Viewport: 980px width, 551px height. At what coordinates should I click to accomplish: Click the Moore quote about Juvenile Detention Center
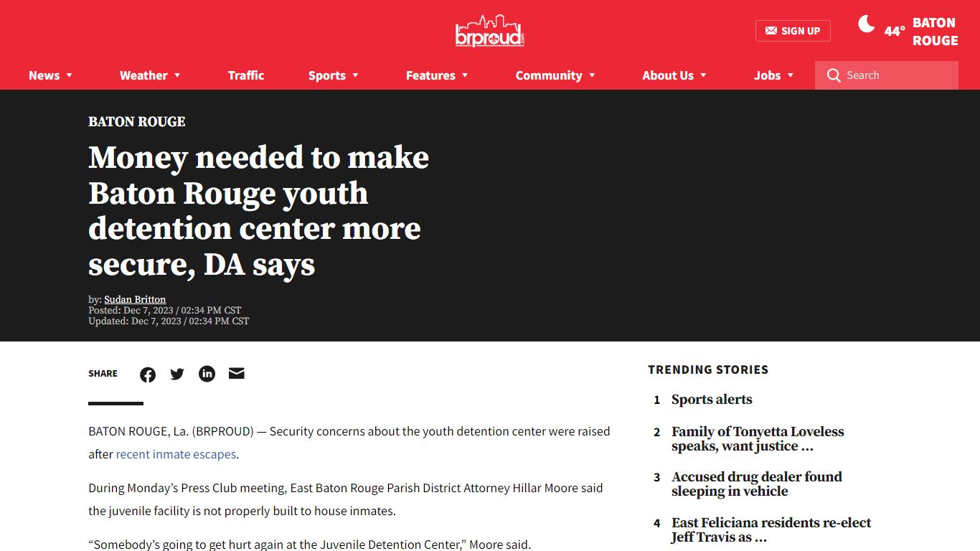(309, 545)
